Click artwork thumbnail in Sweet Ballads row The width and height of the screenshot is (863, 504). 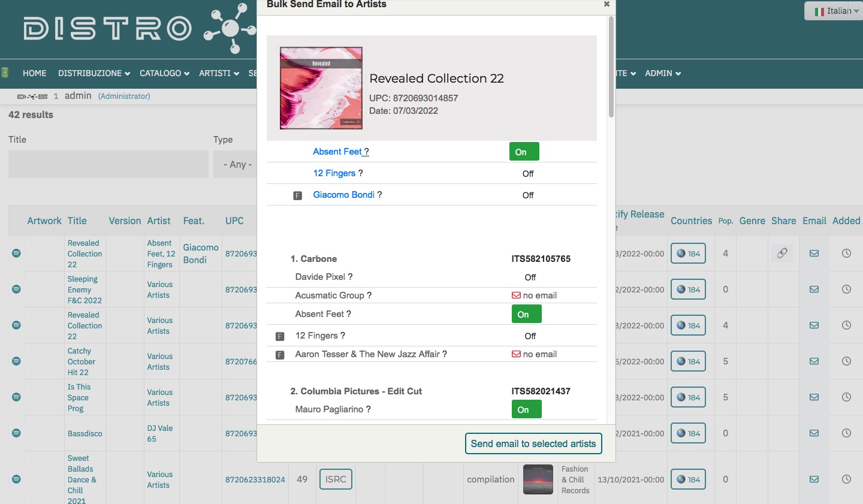pyautogui.click(x=538, y=479)
